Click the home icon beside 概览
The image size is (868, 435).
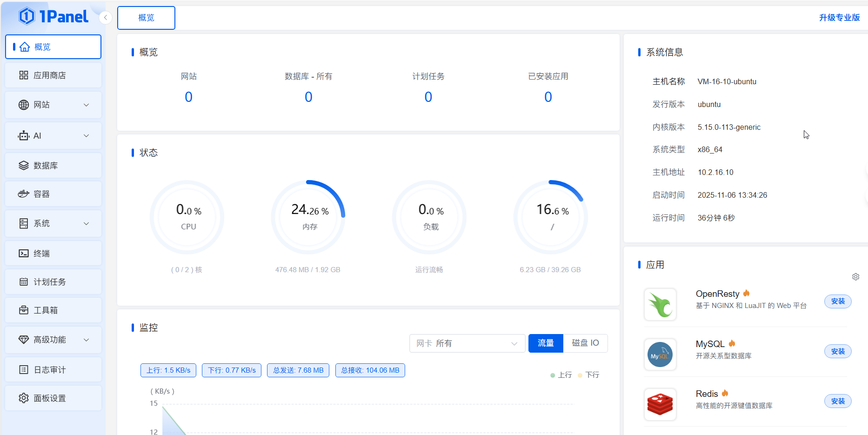25,47
